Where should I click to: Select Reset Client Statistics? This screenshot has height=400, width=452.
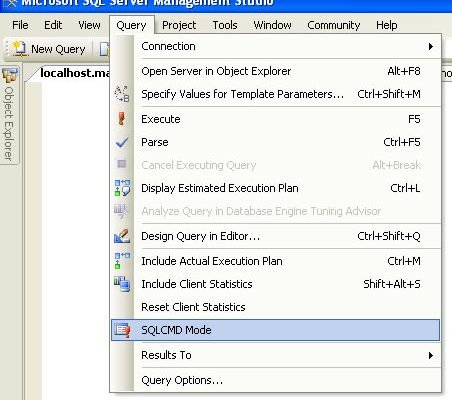(x=275, y=307)
